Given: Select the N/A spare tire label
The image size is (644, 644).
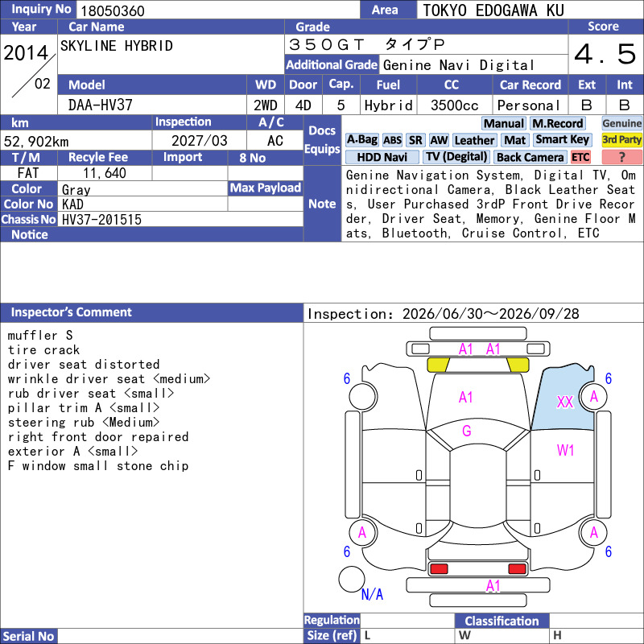Looking at the screenshot, I should click(372, 594).
